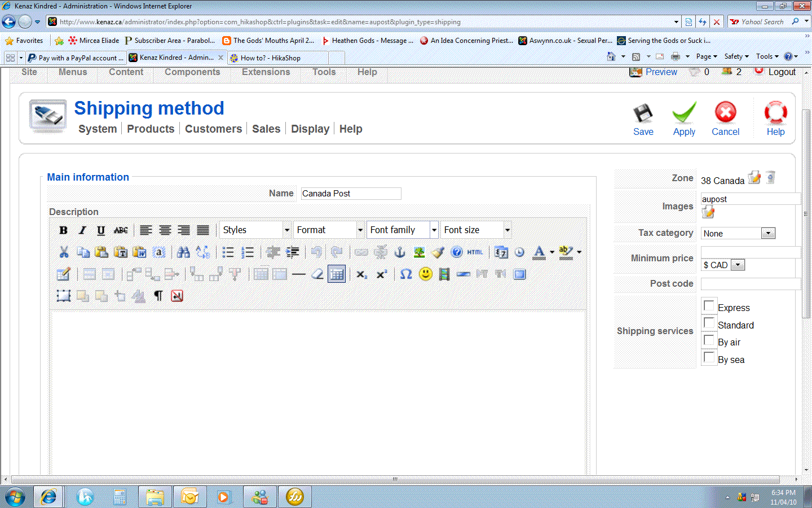Insert a horizontal rule line
The width and height of the screenshot is (812, 508).
pos(299,274)
